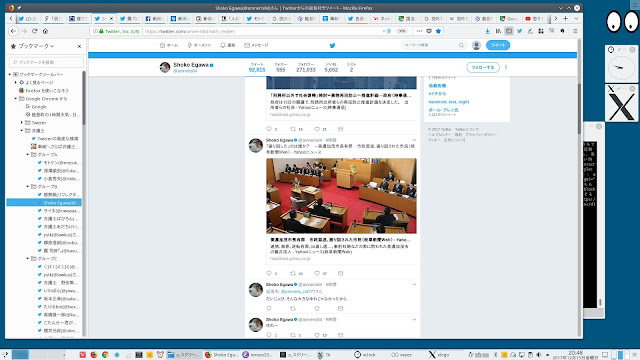Open tweet options chevron above council photo

tap(414, 140)
